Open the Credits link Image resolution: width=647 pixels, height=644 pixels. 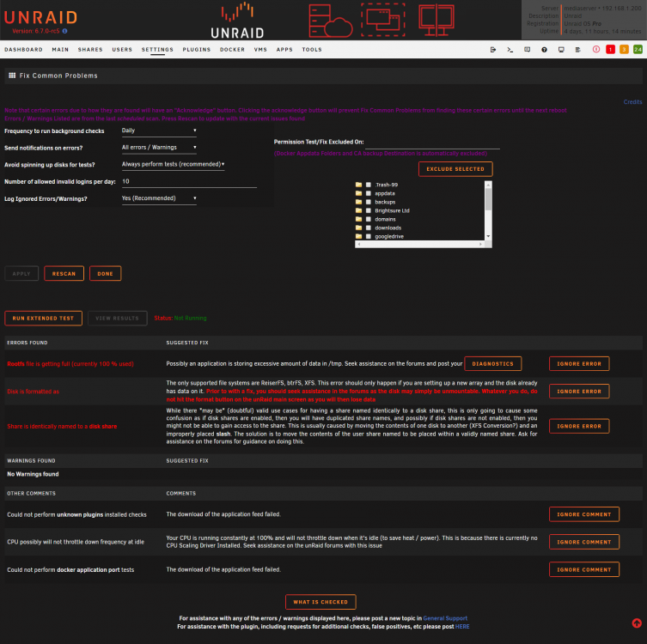(x=632, y=102)
